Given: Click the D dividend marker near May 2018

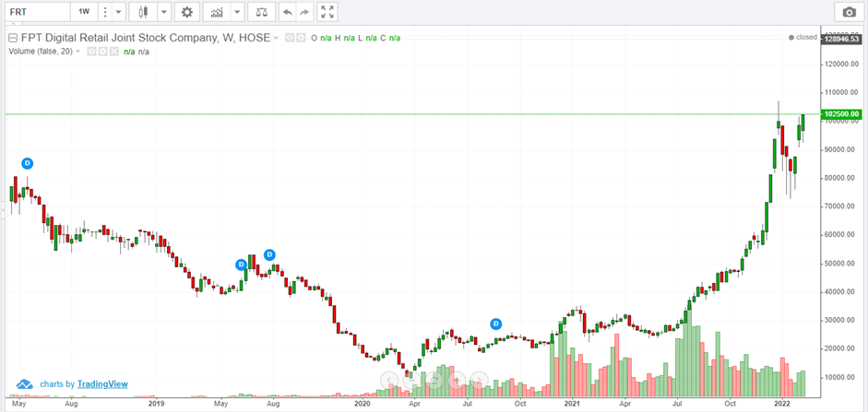Looking at the screenshot, I should 28,163.
